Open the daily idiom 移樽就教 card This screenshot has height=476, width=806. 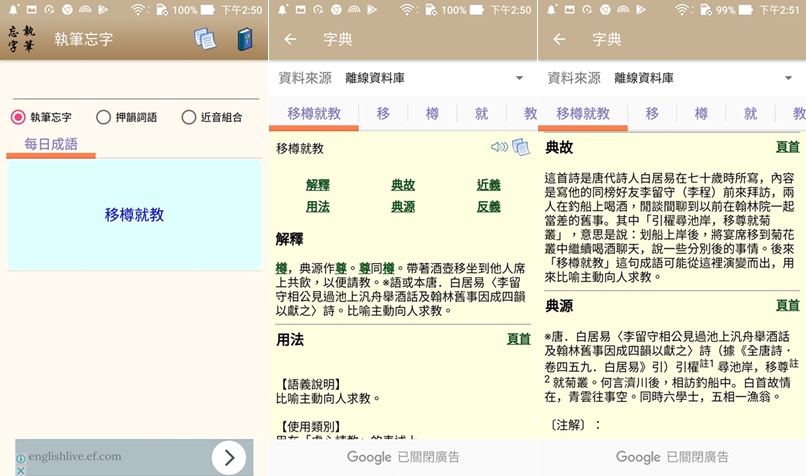(134, 214)
